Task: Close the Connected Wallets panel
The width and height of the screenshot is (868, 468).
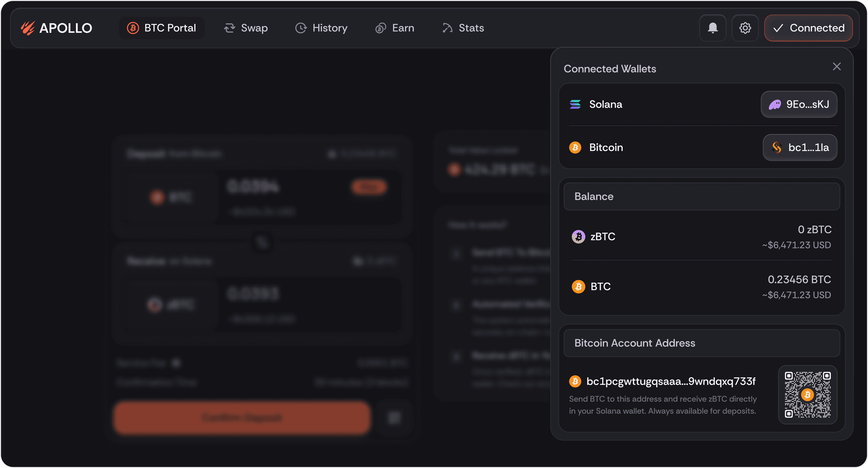Action: pyautogui.click(x=836, y=67)
